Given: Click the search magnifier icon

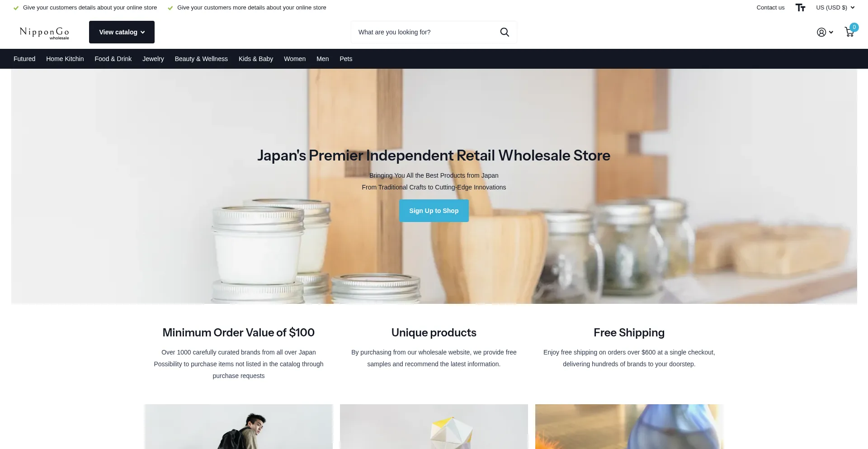Looking at the screenshot, I should click(x=505, y=32).
